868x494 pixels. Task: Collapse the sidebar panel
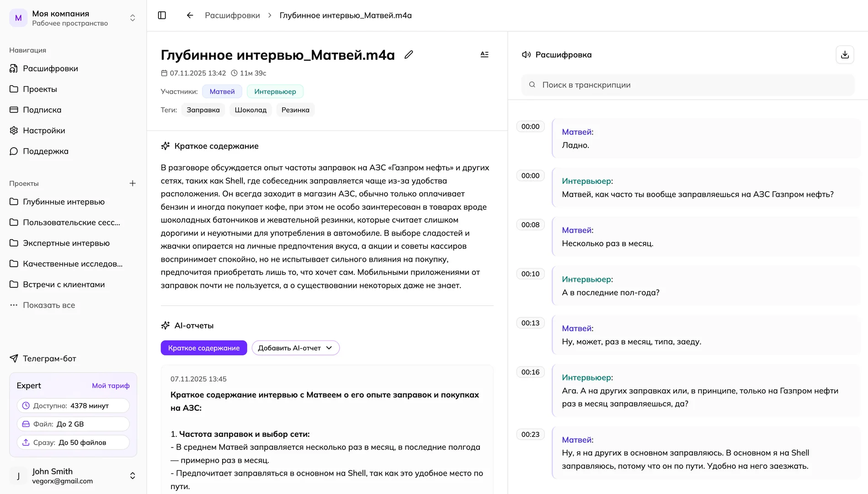pos(162,15)
